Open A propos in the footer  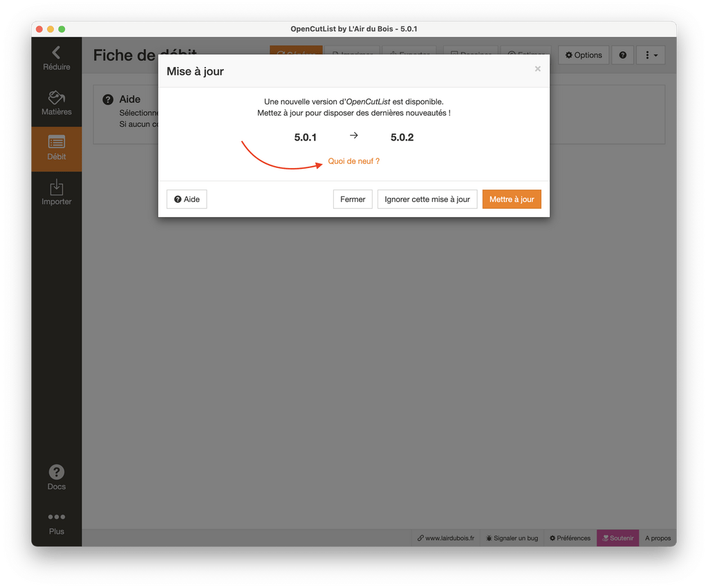coord(658,538)
